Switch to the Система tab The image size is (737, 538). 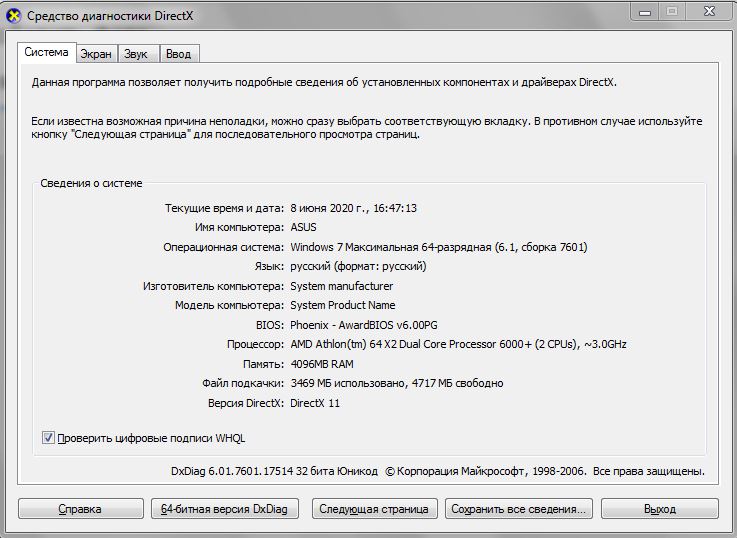tap(47, 52)
